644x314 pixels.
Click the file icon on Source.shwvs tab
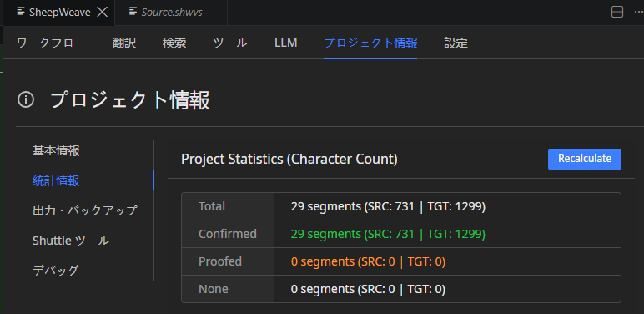133,12
